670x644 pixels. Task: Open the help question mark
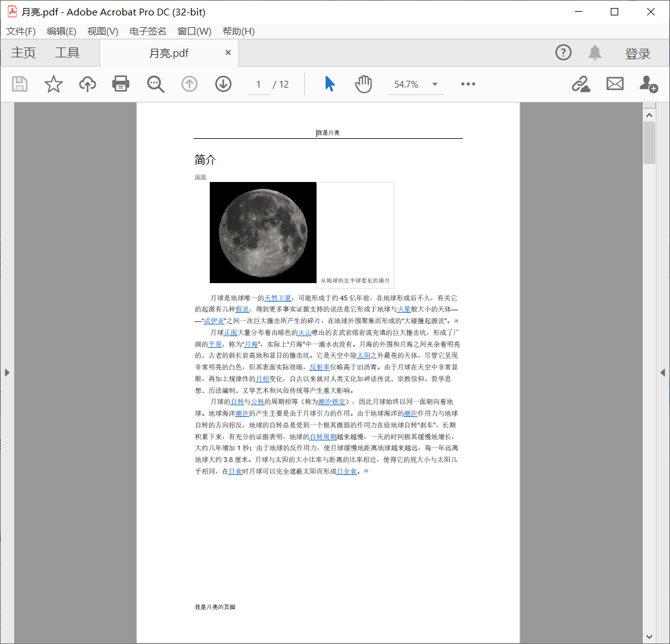point(563,52)
